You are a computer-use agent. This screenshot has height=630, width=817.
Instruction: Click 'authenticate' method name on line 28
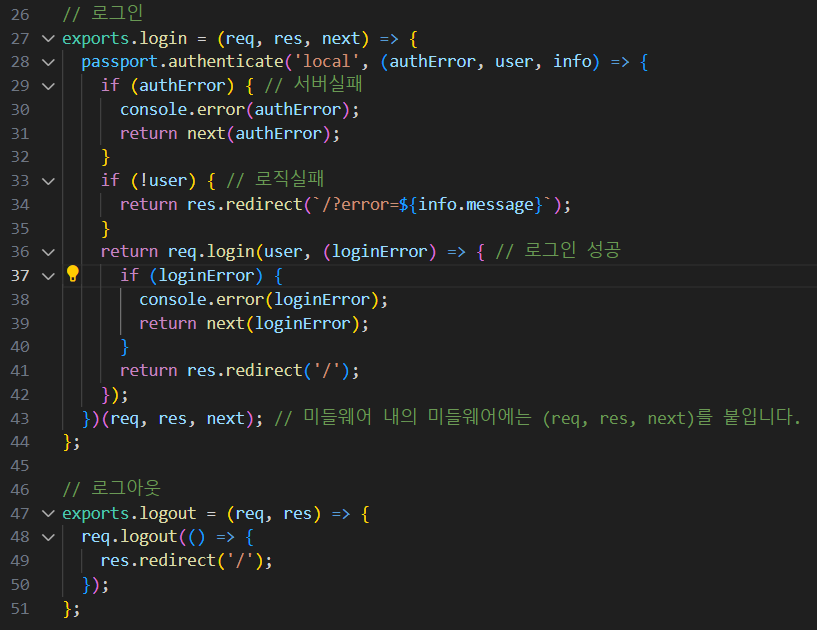tap(226, 61)
